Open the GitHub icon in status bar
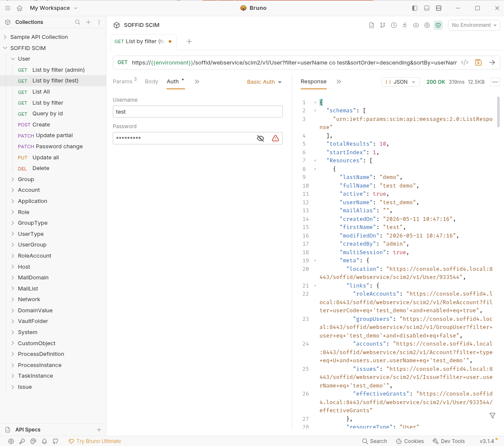Screen dimensions: 504x446 [x=56, y=441]
